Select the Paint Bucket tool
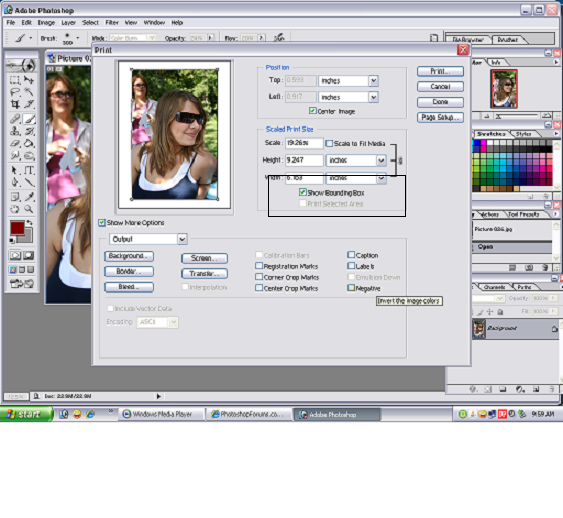Image resolution: width=563 pixels, height=518 pixels. [29, 143]
